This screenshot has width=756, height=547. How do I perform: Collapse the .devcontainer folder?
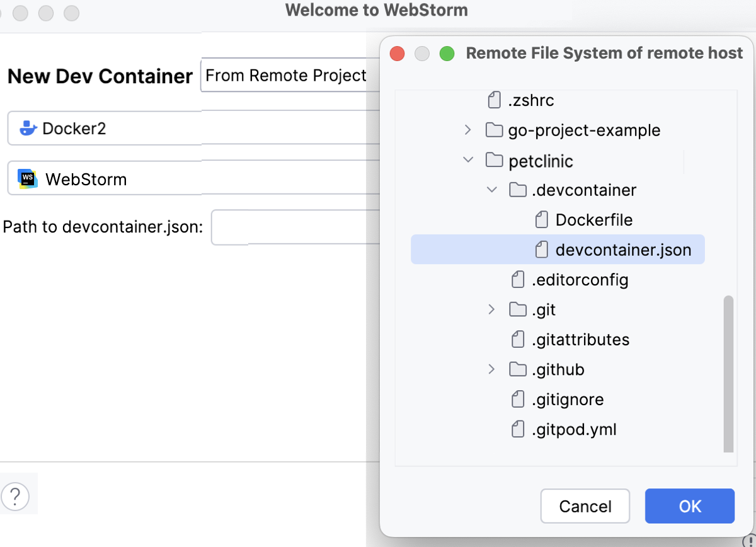point(491,190)
